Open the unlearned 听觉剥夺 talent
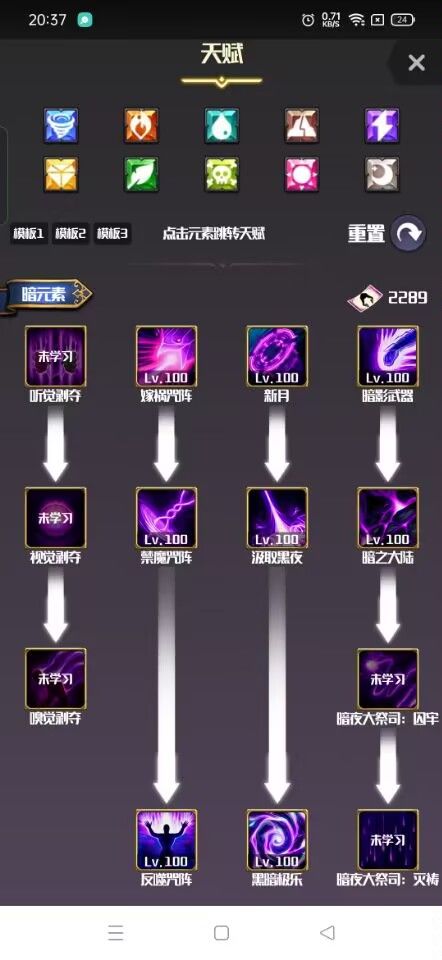The width and height of the screenshot is (442, 960). click(56, 356)
